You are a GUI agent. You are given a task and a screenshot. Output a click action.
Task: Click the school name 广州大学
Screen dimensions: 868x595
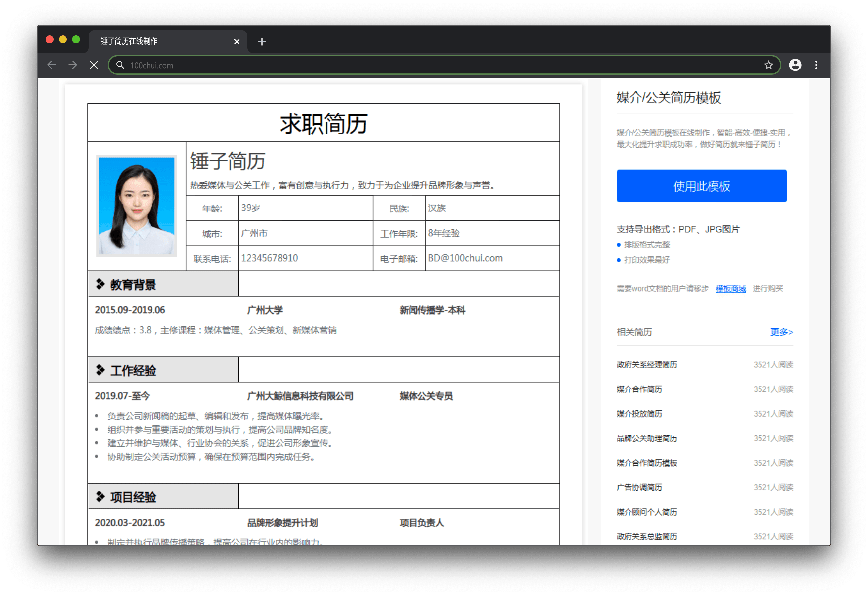(x=265, y=310)
